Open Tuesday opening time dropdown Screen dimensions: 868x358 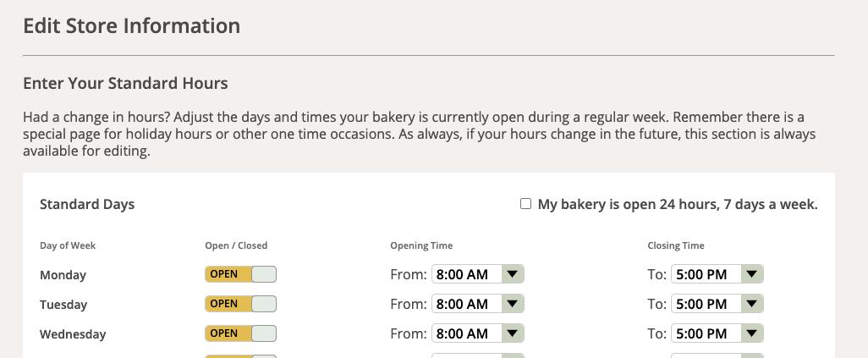click(467, 304)
